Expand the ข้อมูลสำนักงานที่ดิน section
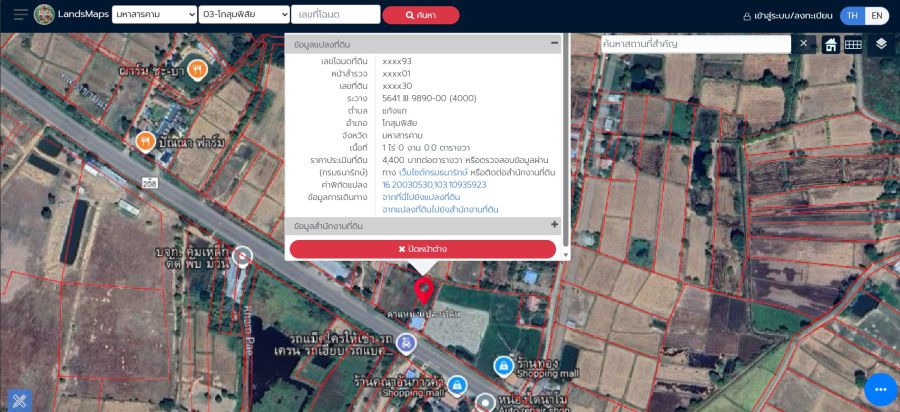The height and width of the screenshot is (412, 900). click(554, 225)
